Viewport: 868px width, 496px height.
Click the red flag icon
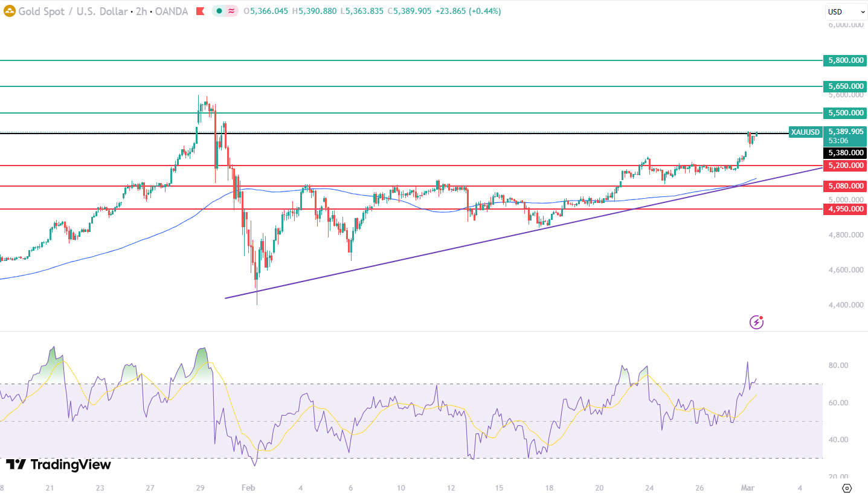pos(200,11)
